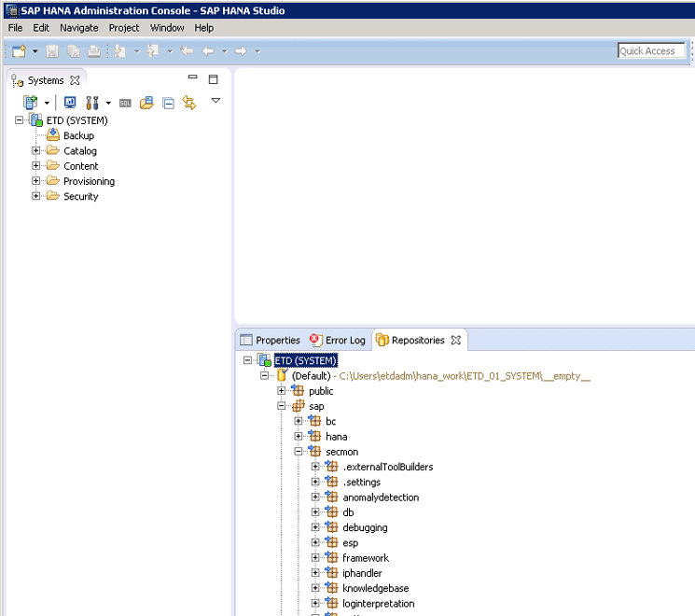The width and height of the screenshot is (695, 616).
Task: Maximize the Systems panel view
Action: pos(213,79)
